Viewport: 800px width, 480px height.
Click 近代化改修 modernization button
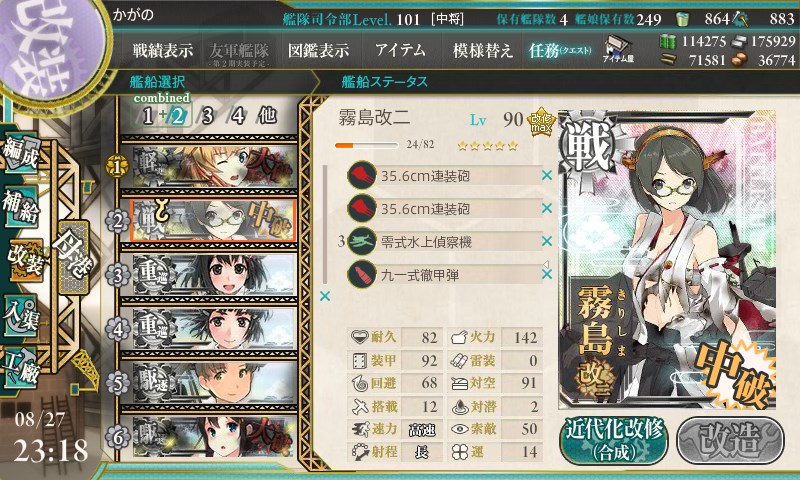[x=614, y=439]
